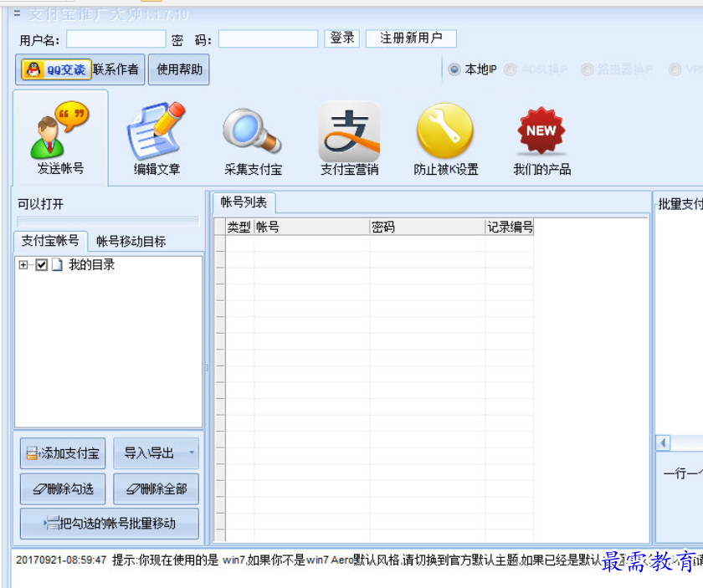Switch to the 帐号移动目标 tab
The width and height of the screenshot is (703, 588).
131,242
